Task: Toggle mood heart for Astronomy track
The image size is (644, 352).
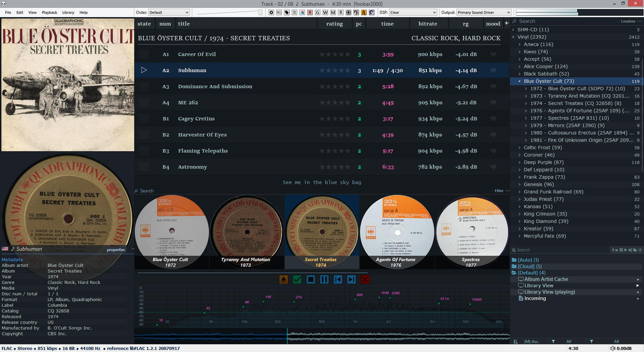Action: [x=493, y=167]
